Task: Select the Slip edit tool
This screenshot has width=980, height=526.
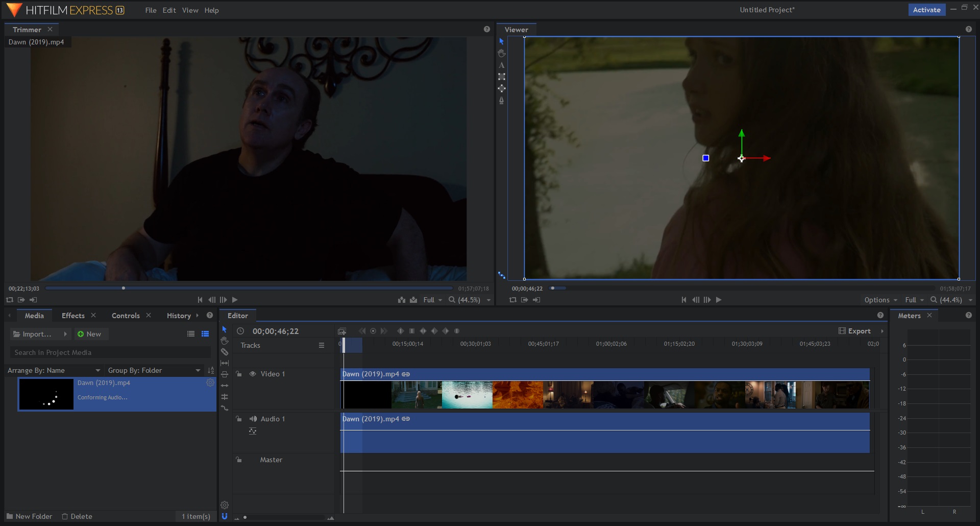Action: coord(225,363)
